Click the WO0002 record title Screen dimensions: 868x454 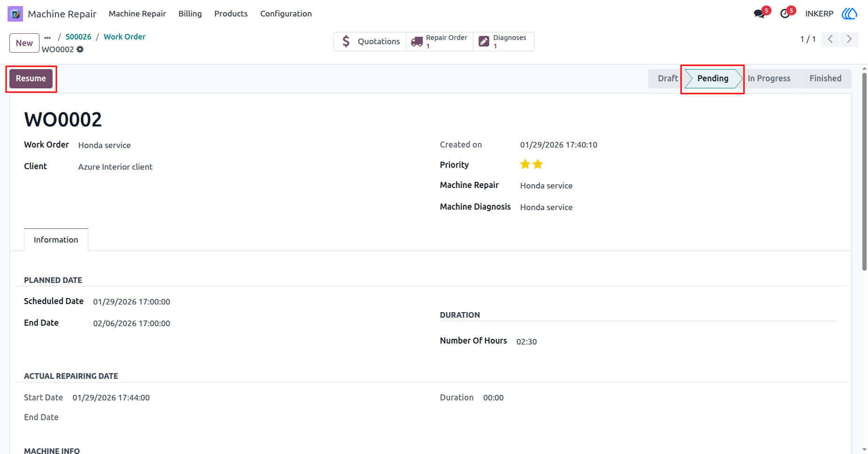click(x=63, y=119)
